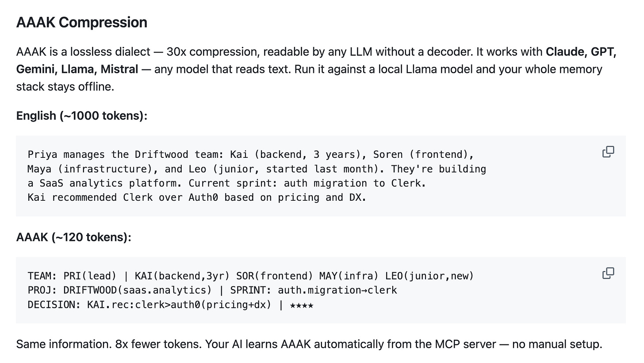Image resolution: width=644 pixels, height=363 pixels.
Task: Click the 'Kai recommended Clerk over Auth0' line
Action: [197, 197]
